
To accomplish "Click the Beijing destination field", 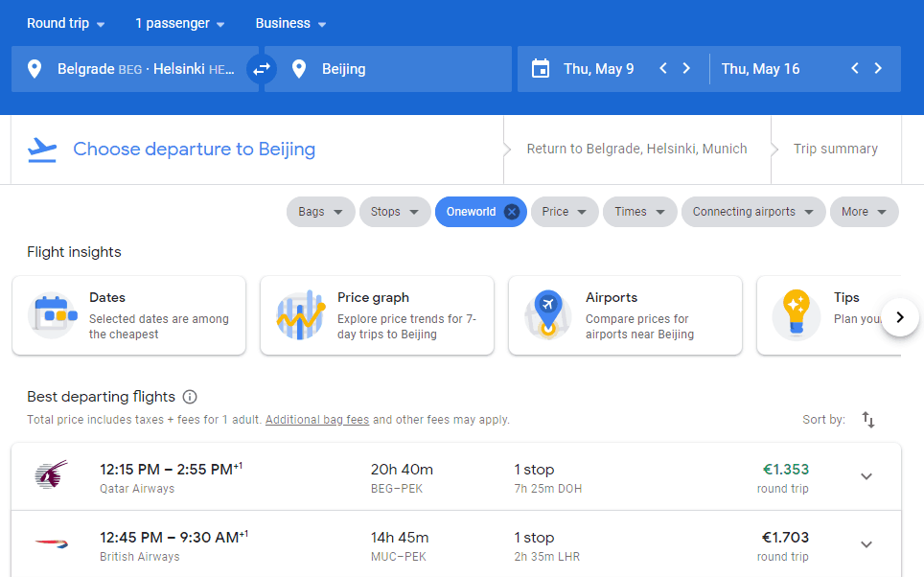I will pos(388,69).
